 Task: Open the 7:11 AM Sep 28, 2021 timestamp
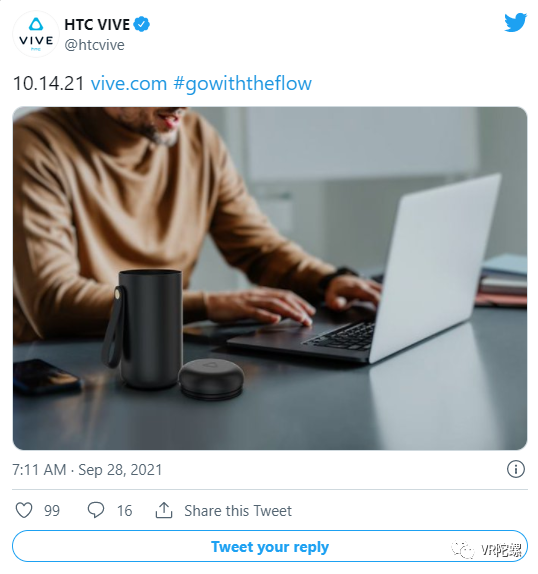pos(87,470)
